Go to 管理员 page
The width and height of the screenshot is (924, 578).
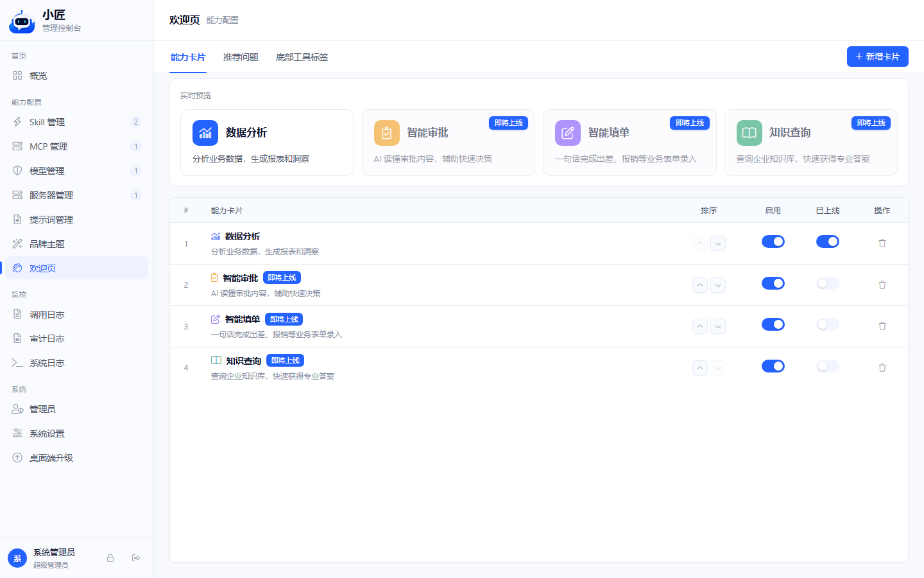(x=76, y=409)
